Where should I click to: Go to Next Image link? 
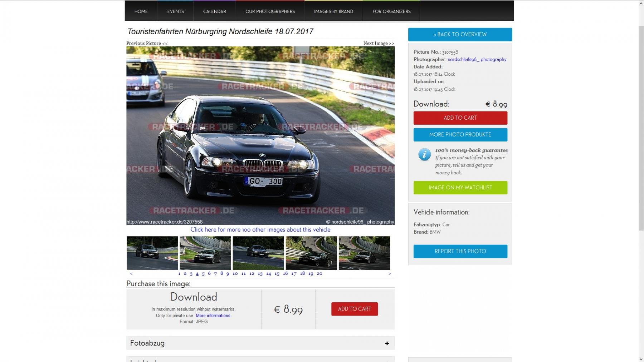[379, 43]
